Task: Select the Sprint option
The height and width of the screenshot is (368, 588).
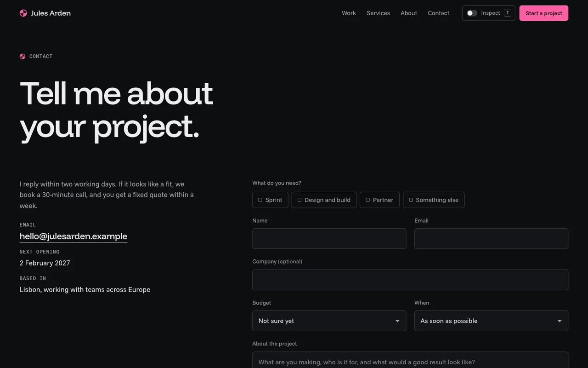Action: click(x=271, y=200)
